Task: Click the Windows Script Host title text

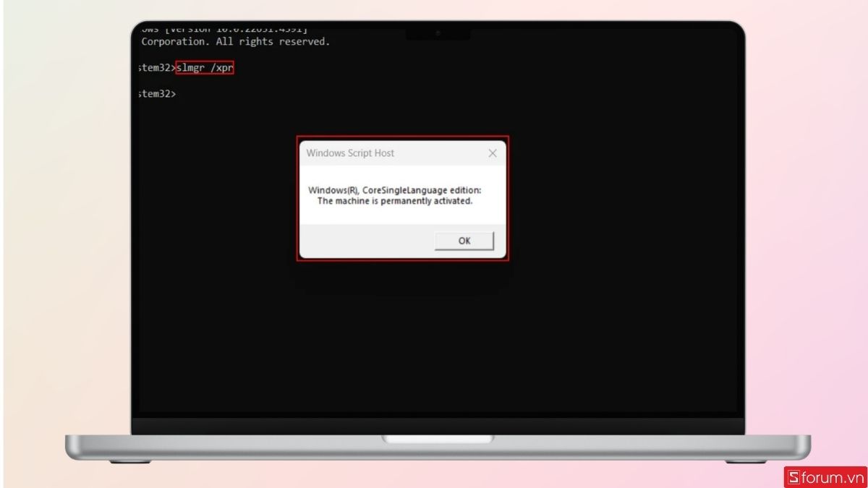Action: (x=350, y=153)
